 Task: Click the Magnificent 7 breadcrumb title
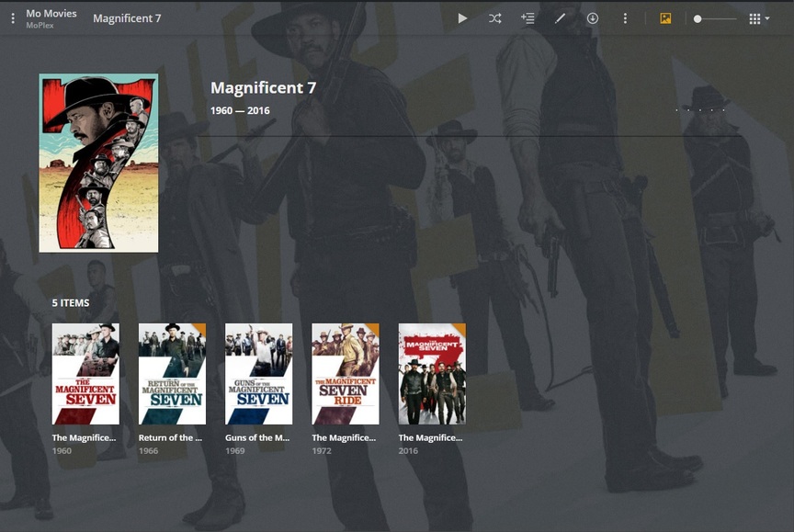coord(127,18)
